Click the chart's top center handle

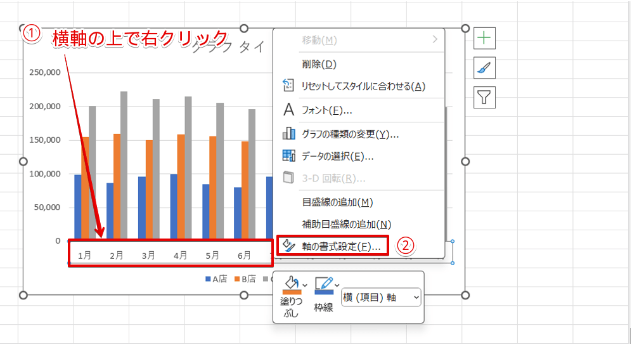[244, 29]
